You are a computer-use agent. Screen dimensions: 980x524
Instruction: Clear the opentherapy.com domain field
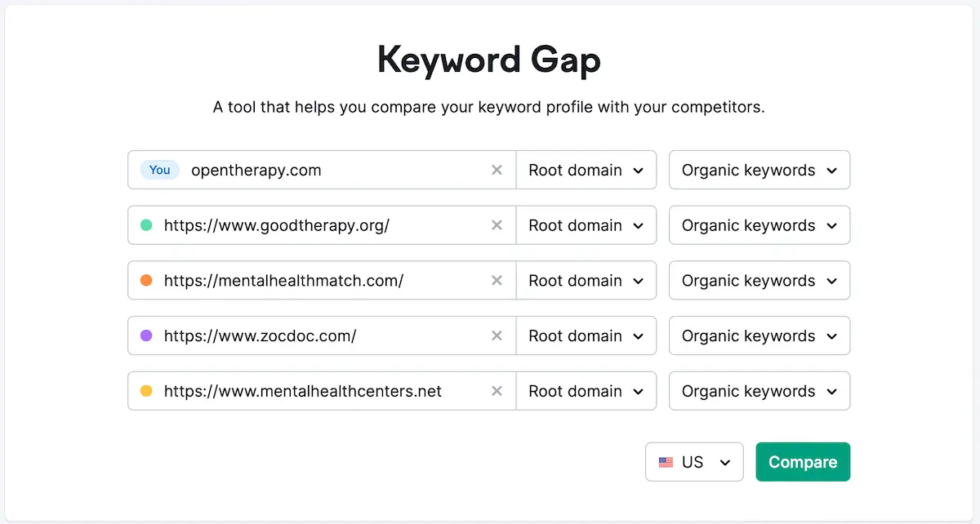click(497, 170)
